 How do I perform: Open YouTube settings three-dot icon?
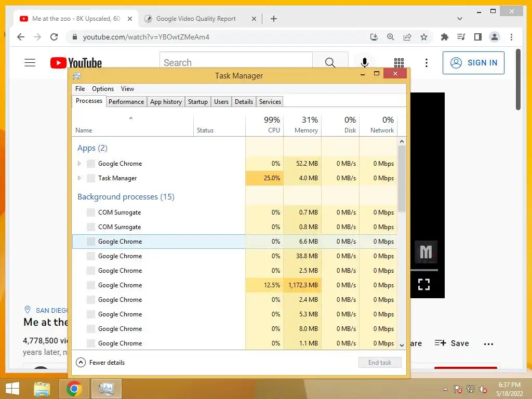pyautogui.click(x=427, y=63)
